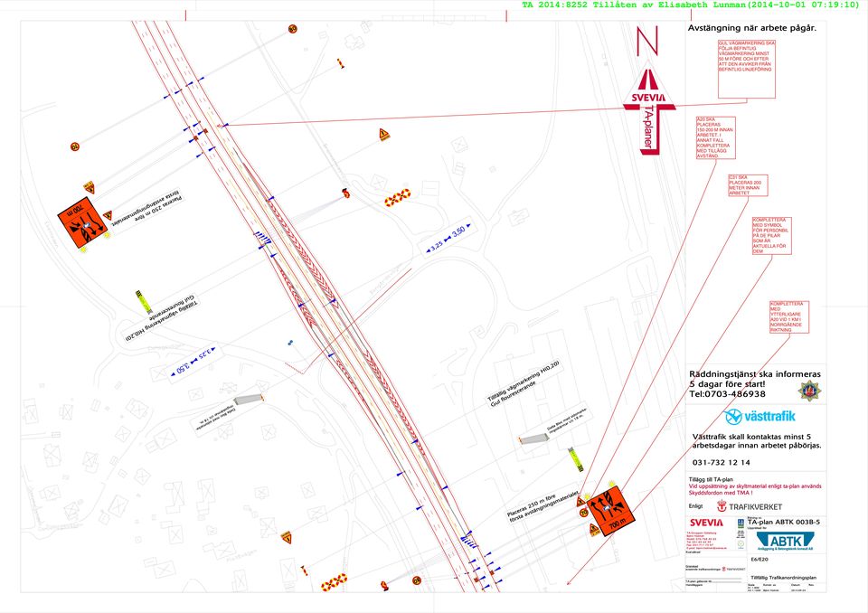Click right 'Placeras 250 m före' label
Screen dimensions: 868x613
click(x=542, y=506)
